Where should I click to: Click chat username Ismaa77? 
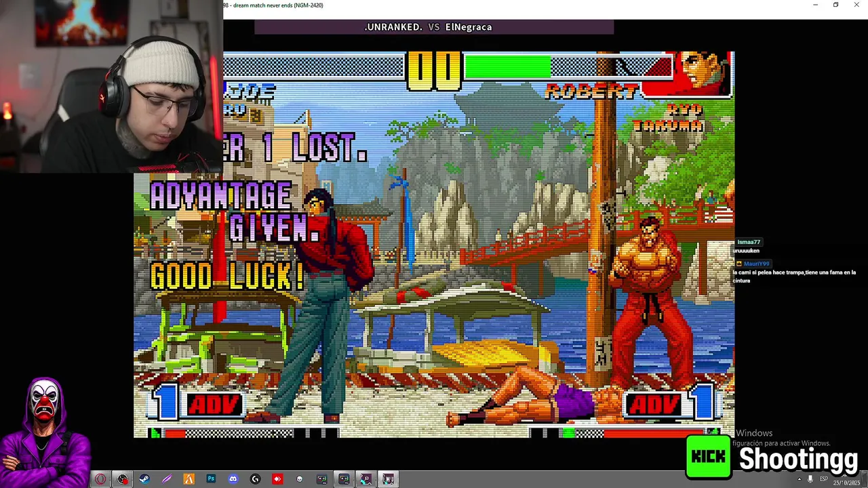pos(749,242)
